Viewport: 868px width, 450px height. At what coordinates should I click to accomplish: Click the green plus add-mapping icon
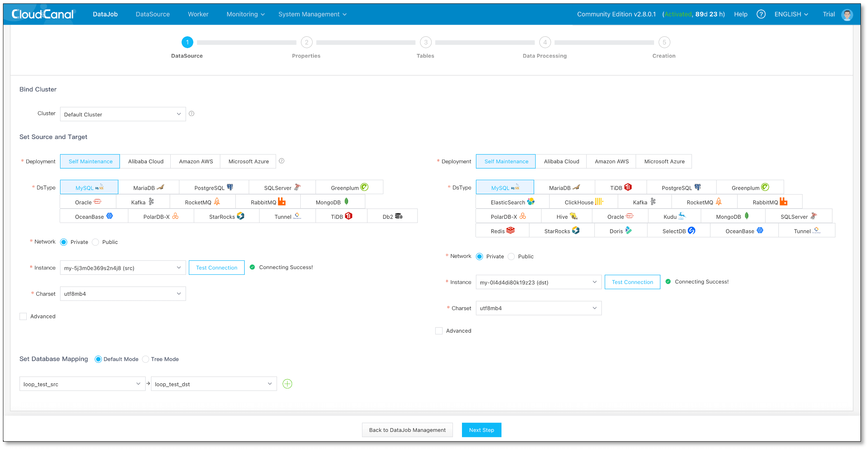[287, 384]
